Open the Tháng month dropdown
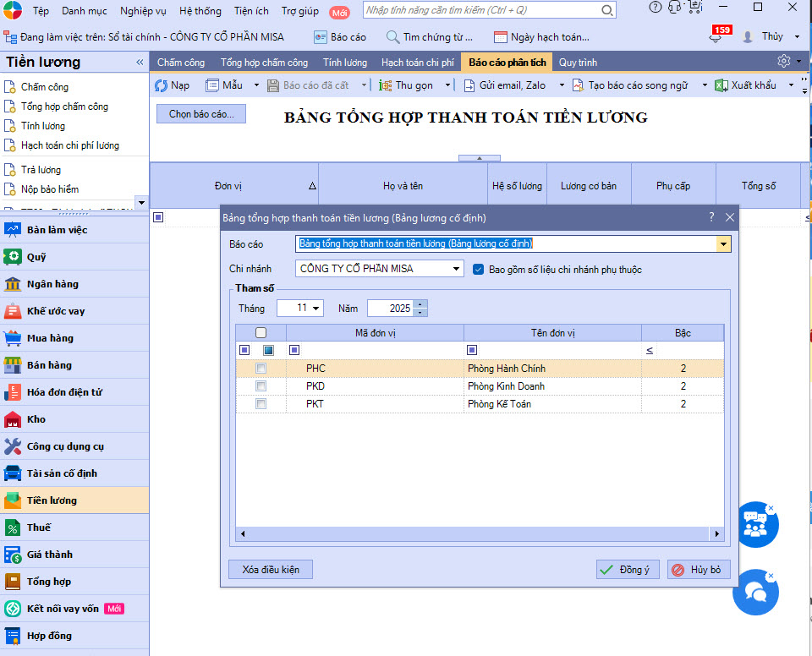 point(316,309)
